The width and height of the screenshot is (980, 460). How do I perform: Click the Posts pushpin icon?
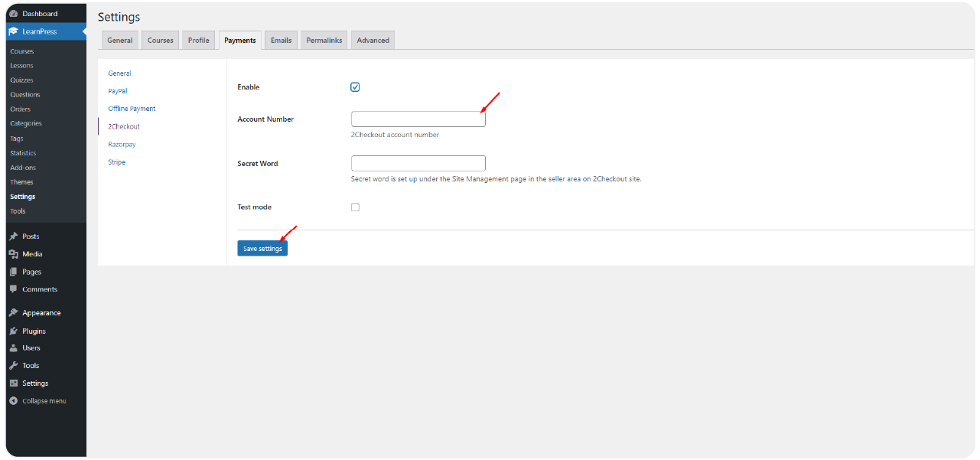point(14,237)
